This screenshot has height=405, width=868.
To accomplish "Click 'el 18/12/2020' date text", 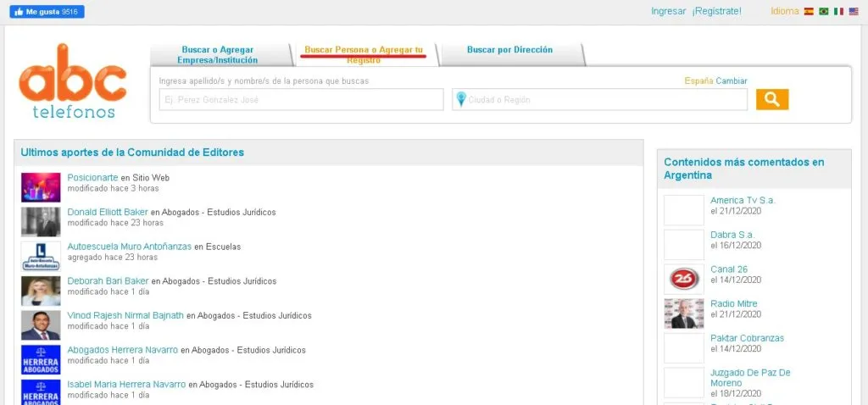I will pyautogui.click(x=736, y=394).
